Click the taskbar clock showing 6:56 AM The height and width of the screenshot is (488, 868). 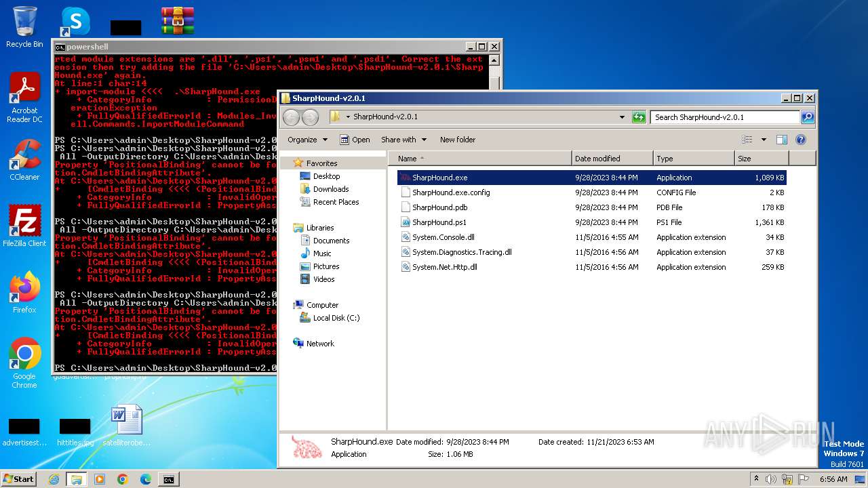(833, 479)
